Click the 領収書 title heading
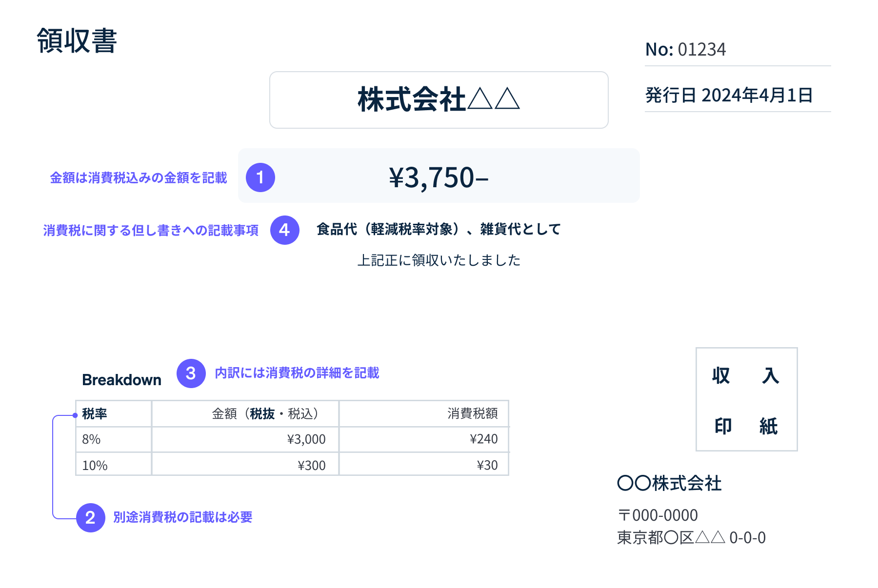878x588 pixels. click(77, 40)
